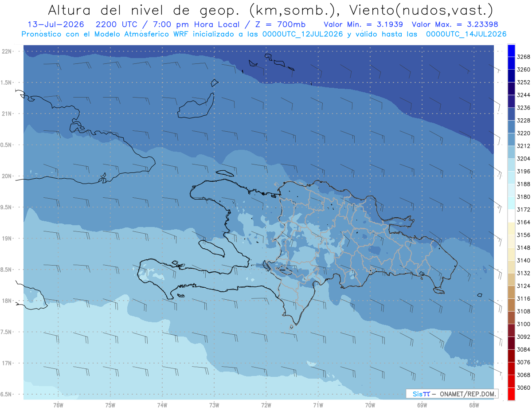
Task: Select the 'Valor Min. = 3.1939' text
Action: (x=364, y=24)
